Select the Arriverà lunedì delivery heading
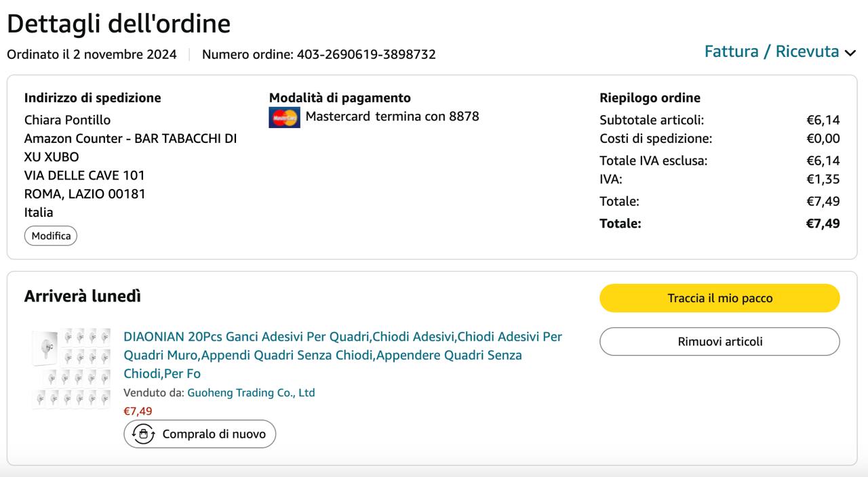The width and height of the screenshot is (868, 477). 83,296
